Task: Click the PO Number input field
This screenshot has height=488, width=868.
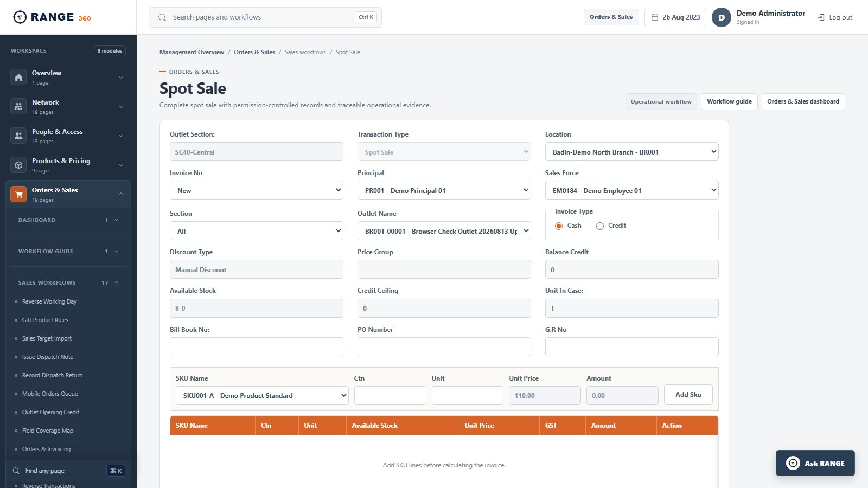Action: click(x=444, y=347)
